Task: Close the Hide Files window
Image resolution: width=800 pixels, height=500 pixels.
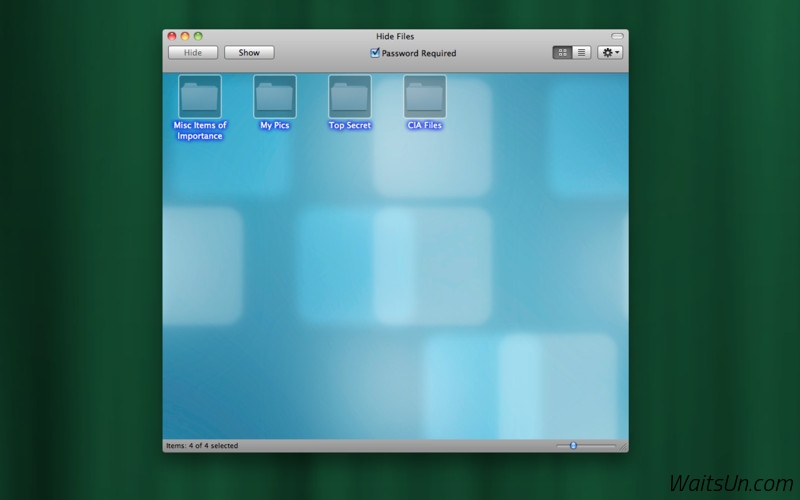Action: click(172, 36)
